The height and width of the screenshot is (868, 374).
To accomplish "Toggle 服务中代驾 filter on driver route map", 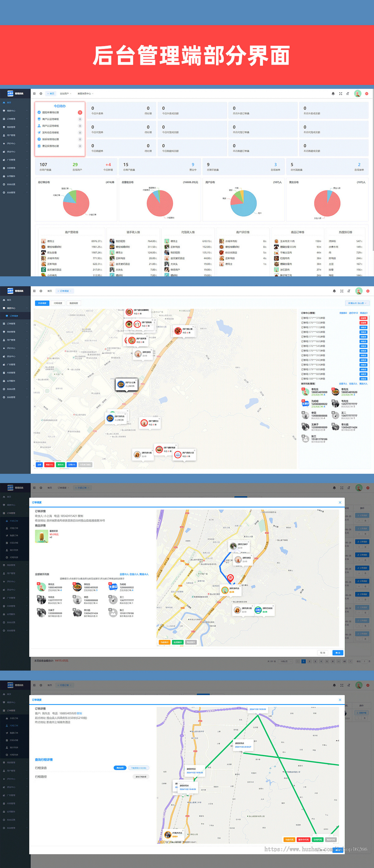I will pyautogui.click(x=303, y=840).
